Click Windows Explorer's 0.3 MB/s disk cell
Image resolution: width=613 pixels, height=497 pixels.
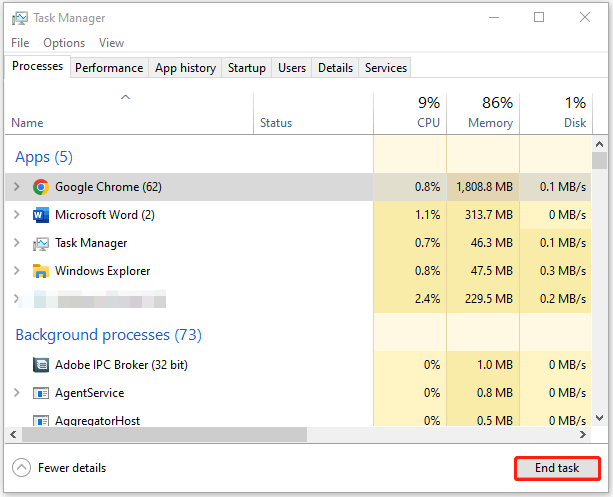point(556,271)
